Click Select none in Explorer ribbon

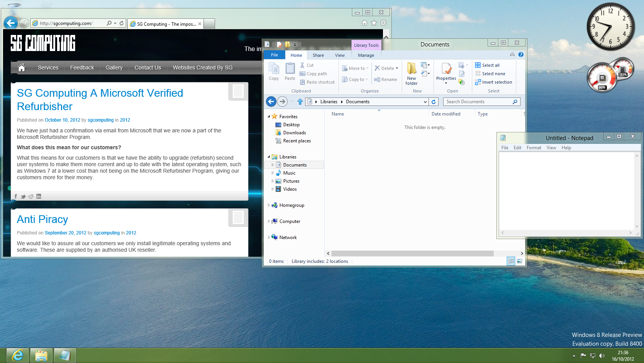pos(490,74)
